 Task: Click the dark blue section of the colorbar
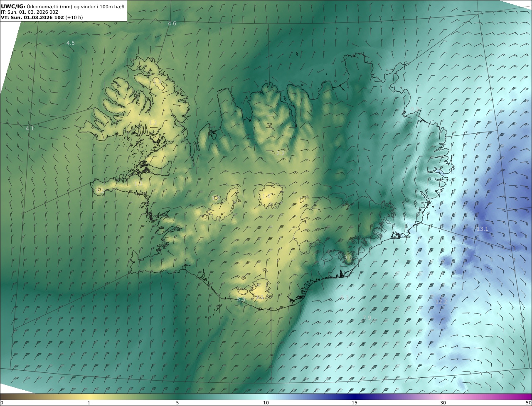(x=355, y=396)
